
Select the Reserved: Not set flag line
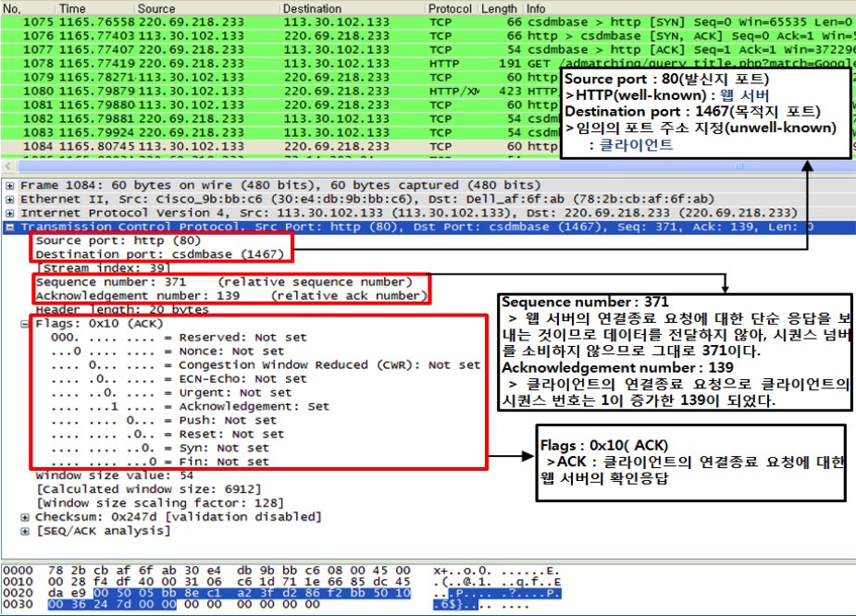click(x=179, y=338)
